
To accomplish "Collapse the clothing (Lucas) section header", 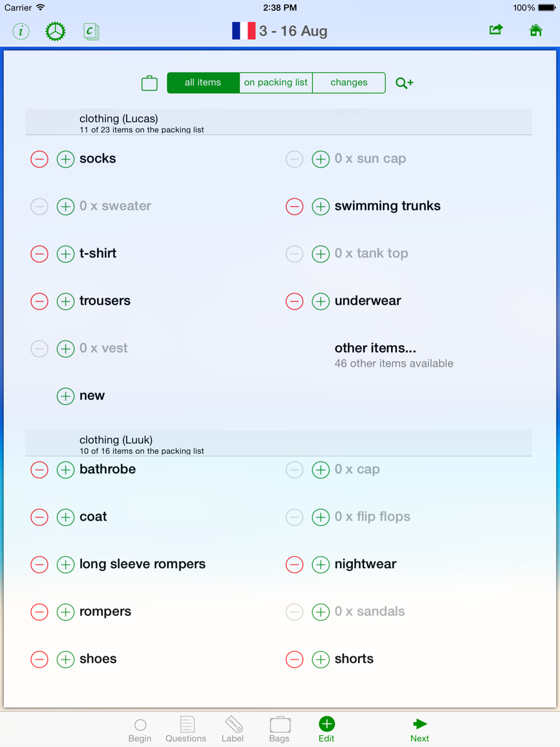I will (x=279, y=122).
